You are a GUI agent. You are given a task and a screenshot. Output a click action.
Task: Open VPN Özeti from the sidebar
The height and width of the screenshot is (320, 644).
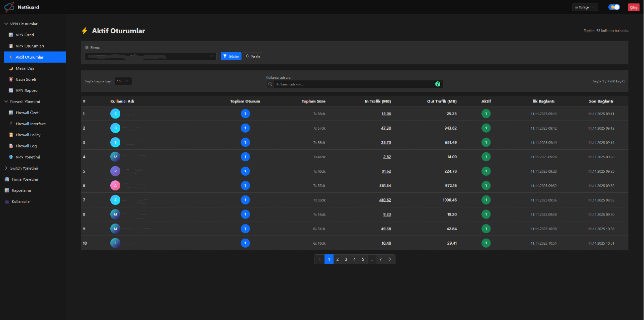25,35
